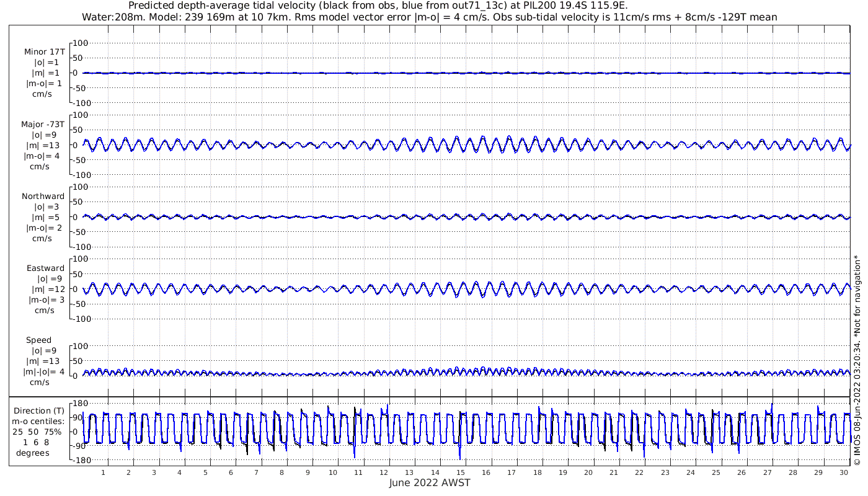This screenshot has width=868, height=496.
Task: Click the "Direction (T)" panel label
Action: [38, 410]
